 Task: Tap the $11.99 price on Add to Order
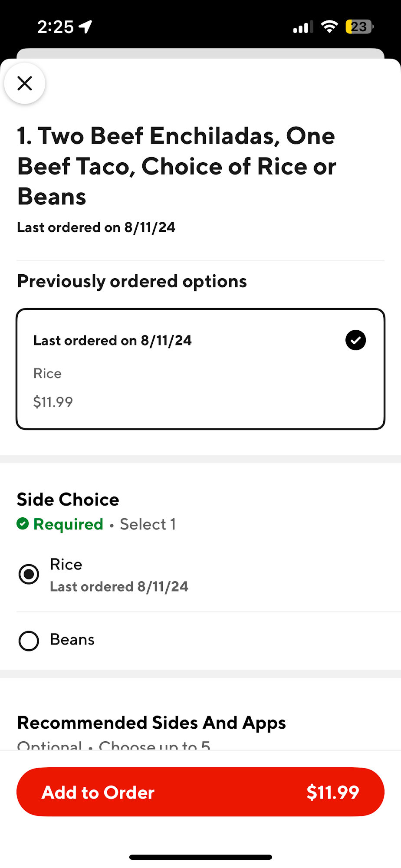point(332,792)
